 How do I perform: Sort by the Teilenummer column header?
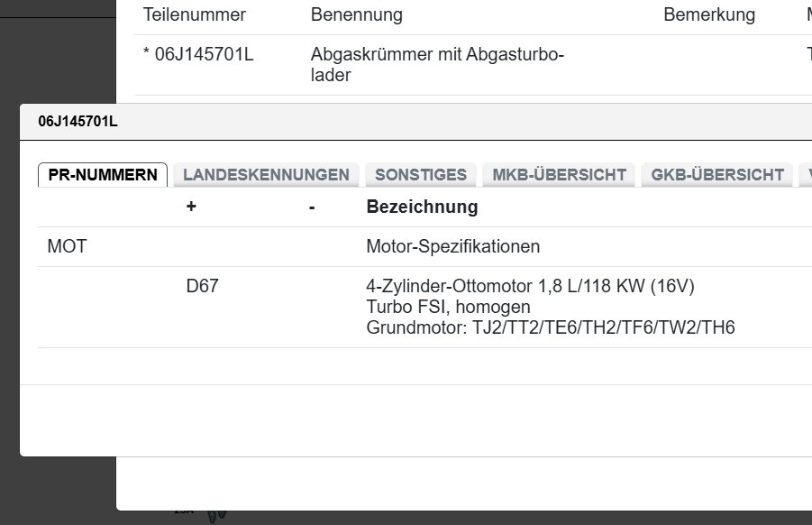point(193,14)
